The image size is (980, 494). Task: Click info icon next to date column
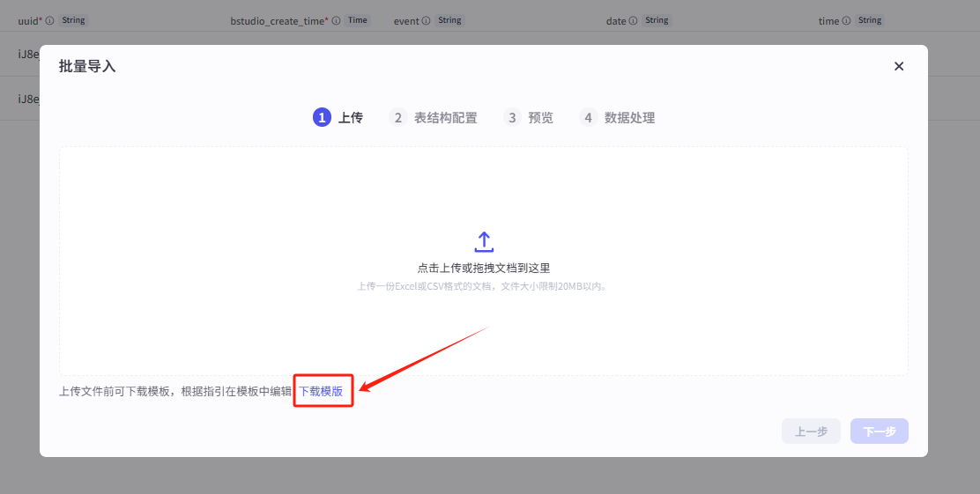click(x=633, y=20)
